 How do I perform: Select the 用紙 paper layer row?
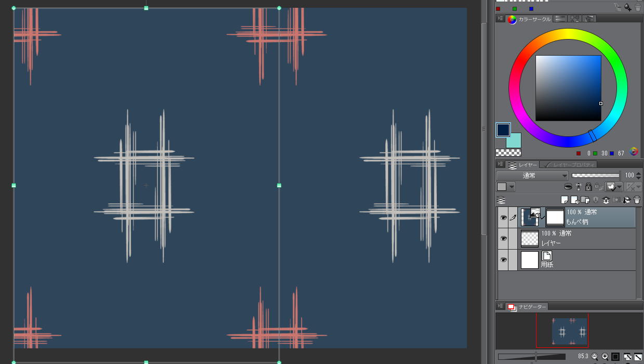tap(567, 260)
